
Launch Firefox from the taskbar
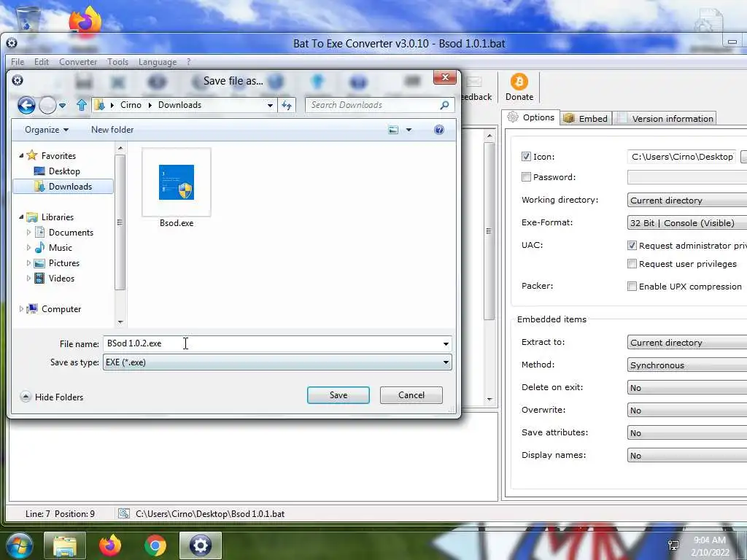tap(110, 545)
